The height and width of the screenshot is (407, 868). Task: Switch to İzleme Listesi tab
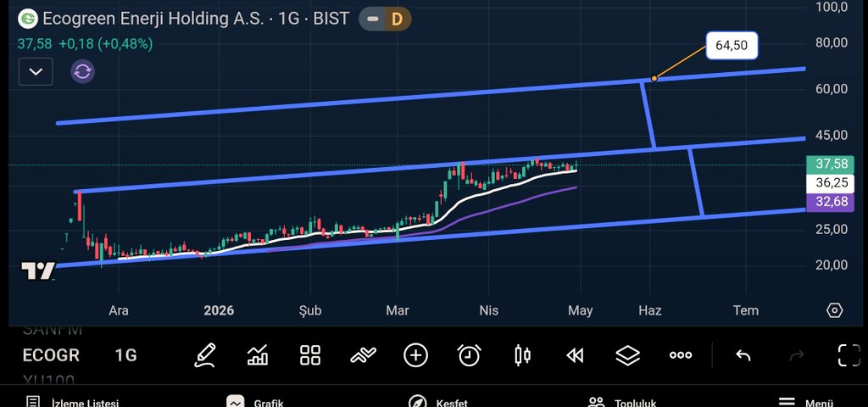coord(72,403)
